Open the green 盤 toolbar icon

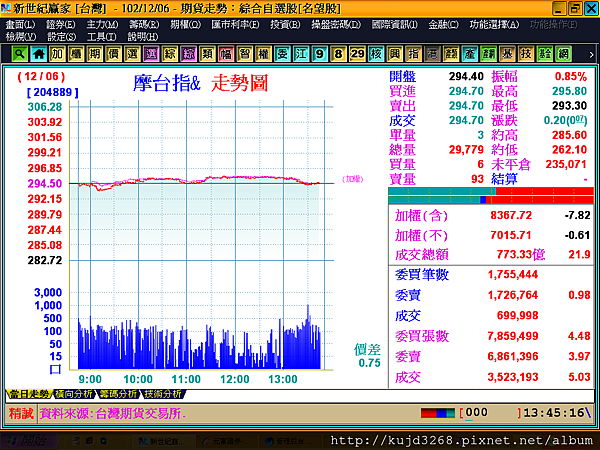click(545, 54)
